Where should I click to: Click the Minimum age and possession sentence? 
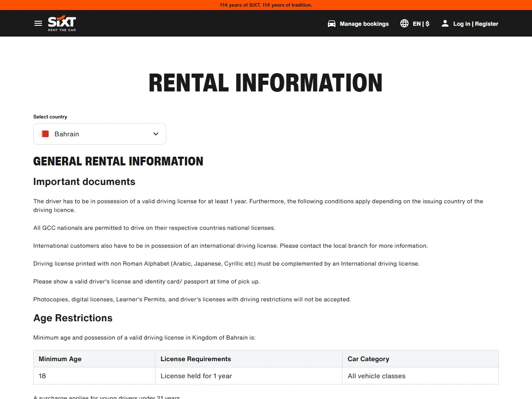tap(144, 337)
